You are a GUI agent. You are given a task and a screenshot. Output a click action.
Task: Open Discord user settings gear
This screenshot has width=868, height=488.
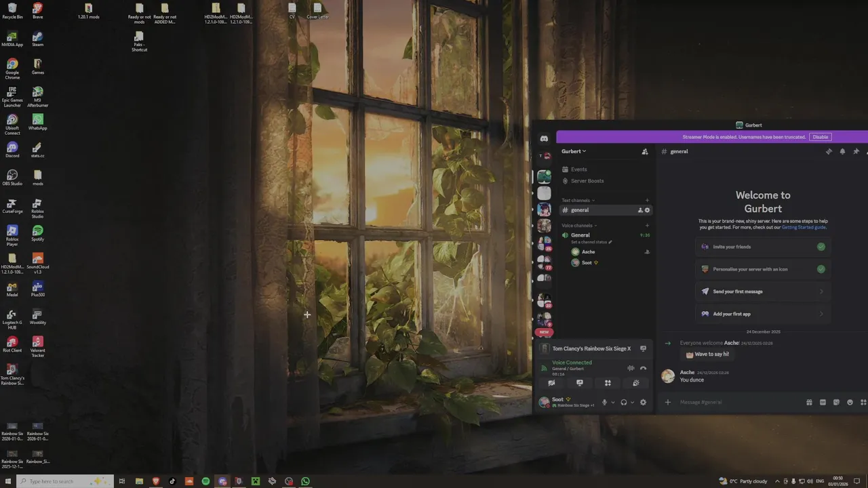(643, 402)
